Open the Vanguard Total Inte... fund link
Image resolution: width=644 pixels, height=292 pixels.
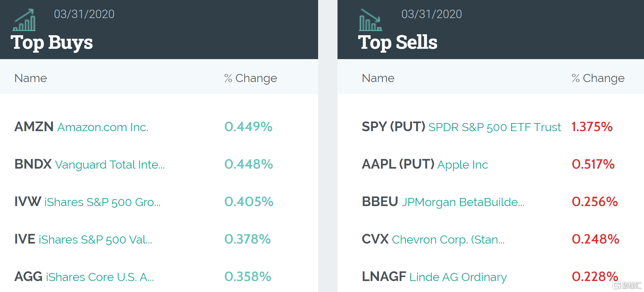110,165
